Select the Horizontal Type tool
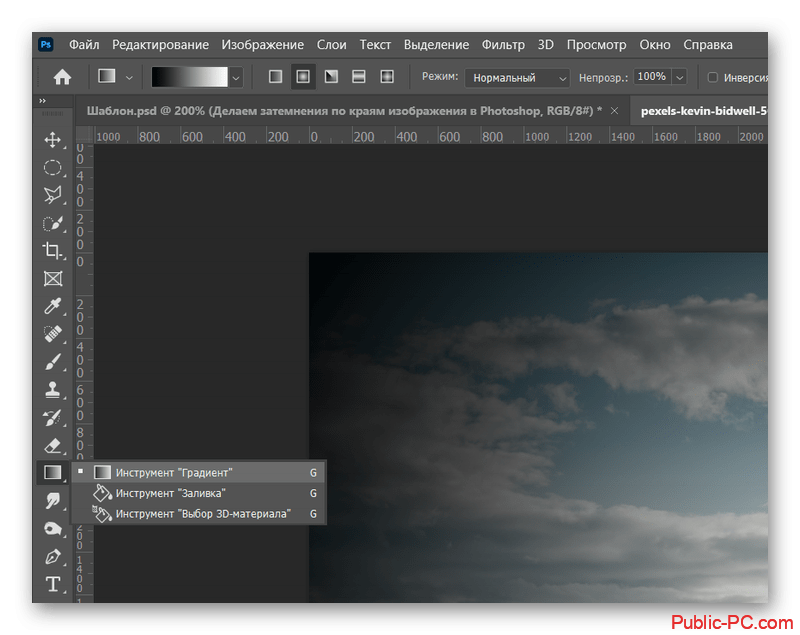The image size is (800, 635). (x=52, y=584)
